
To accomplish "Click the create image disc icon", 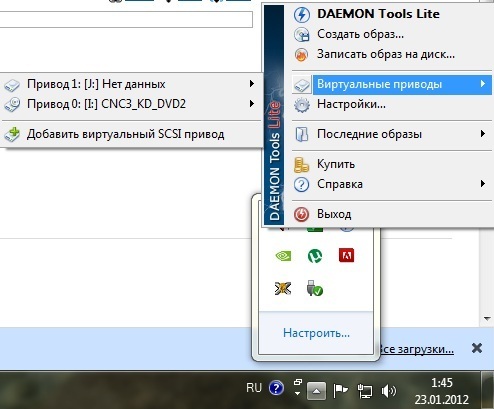I will click(302, 35).
